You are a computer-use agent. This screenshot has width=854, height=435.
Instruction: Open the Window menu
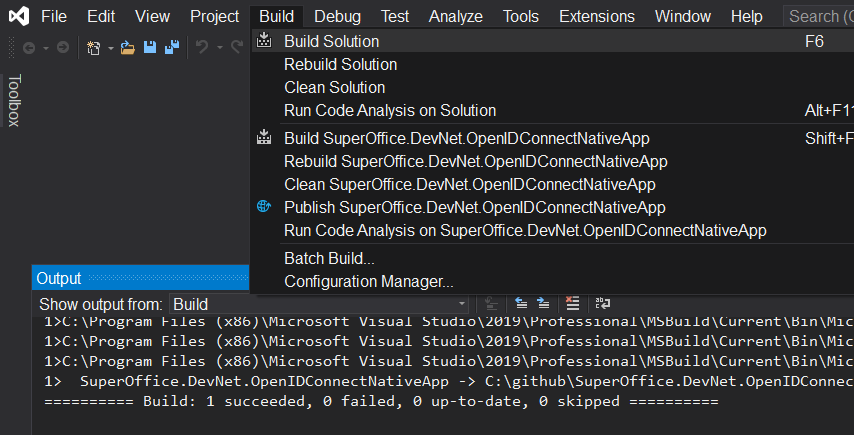coord(683,16)
